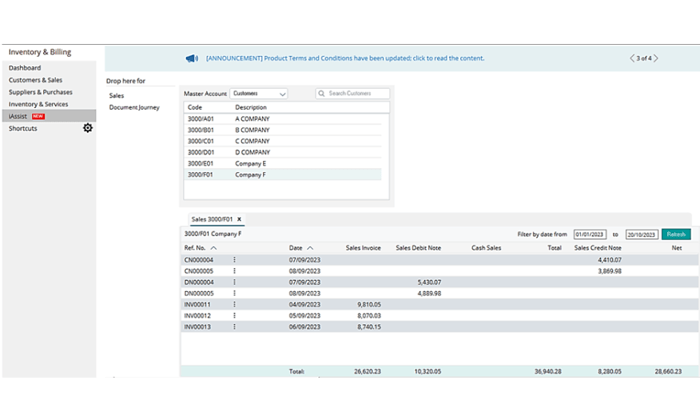Open the Shortcuts settings gear
This screenshot has height=420, width=700.
pos(87,128)
